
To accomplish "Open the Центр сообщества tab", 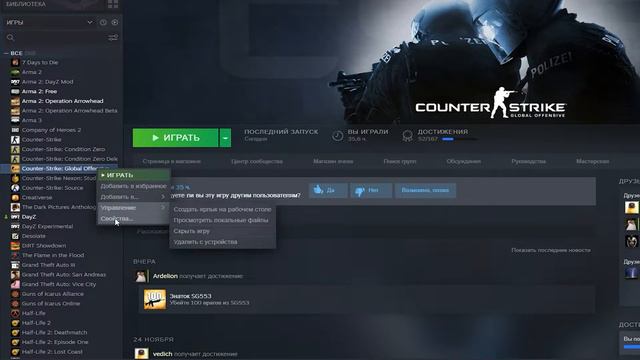I will pos(257,161).
